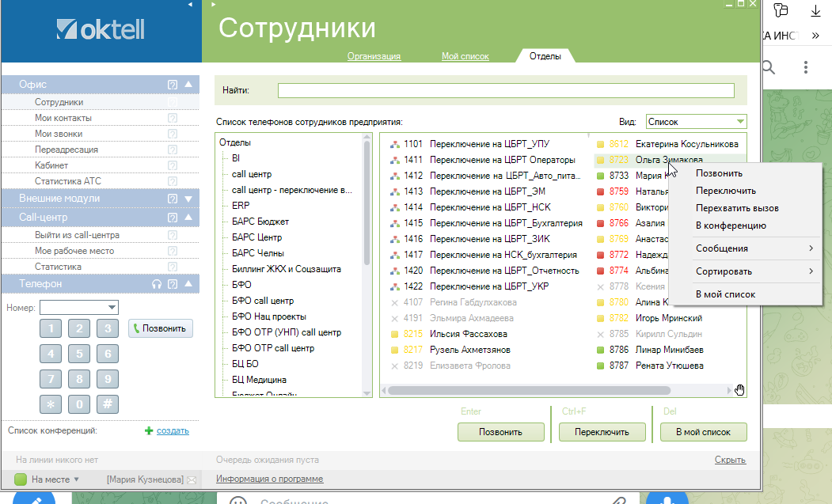Collapse the Call-центр section arrow
Viewport: 832px width, 504px height.
click(x=188, y=217)
